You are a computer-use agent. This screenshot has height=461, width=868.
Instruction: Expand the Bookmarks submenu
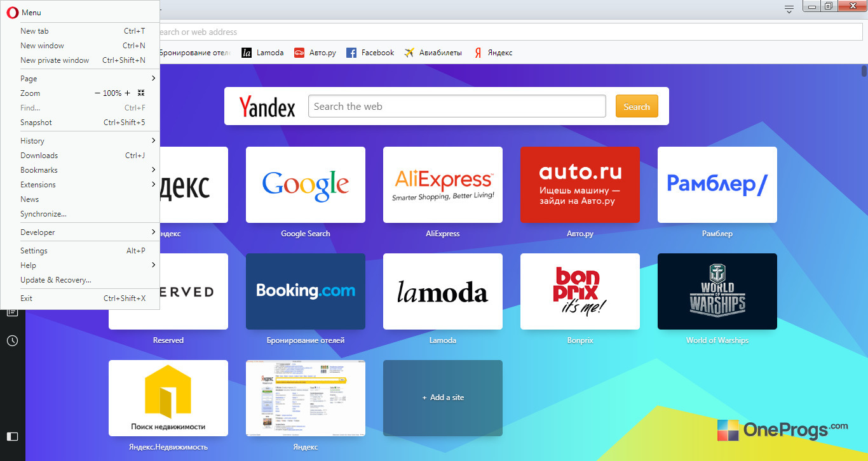pos(80,170)
